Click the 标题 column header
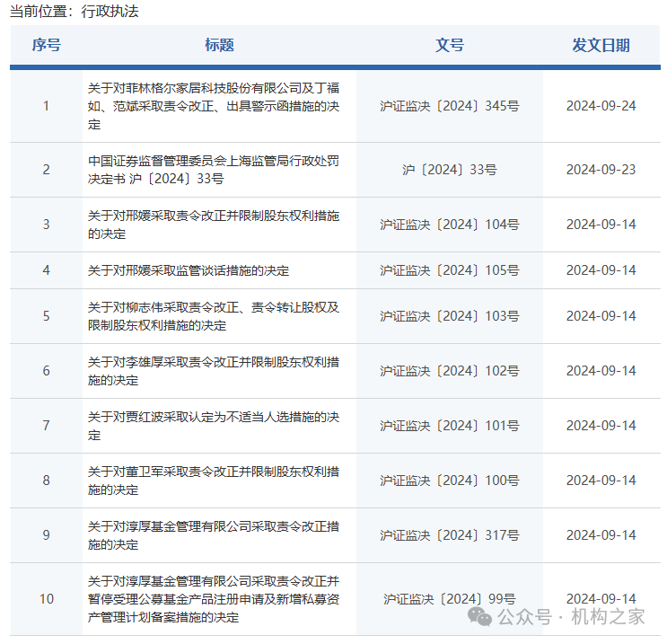This screenshot has width=667, height=644. [x=219, y=45]
